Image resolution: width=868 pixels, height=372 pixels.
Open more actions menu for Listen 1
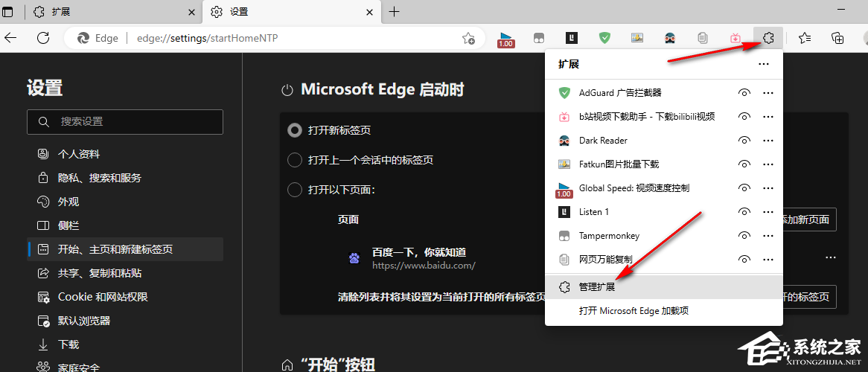(768, 212)
